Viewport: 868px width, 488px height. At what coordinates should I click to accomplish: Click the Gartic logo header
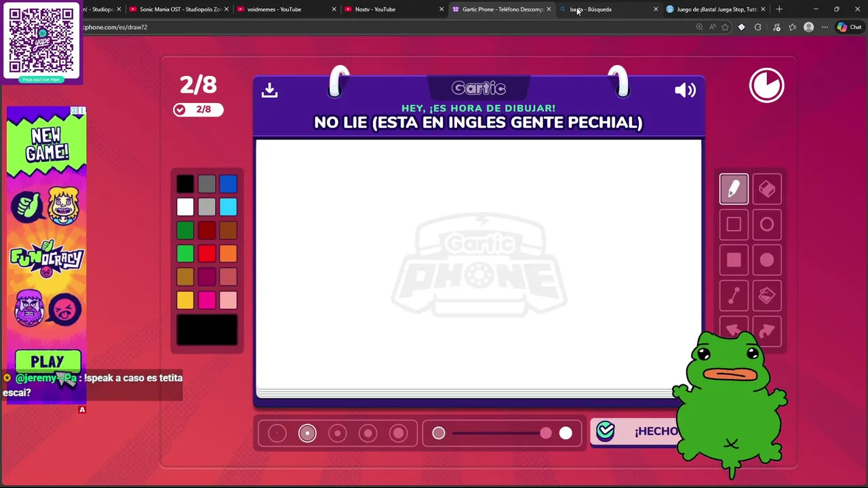point(479,88)
